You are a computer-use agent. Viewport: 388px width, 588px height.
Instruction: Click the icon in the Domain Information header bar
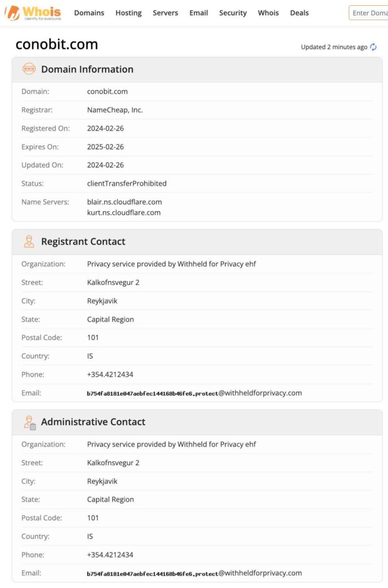click(28, 69)
